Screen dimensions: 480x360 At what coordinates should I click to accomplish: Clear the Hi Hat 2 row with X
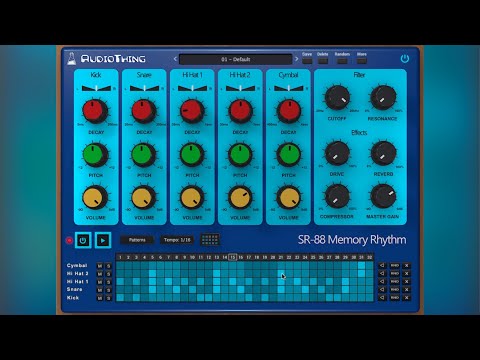(x=406, y=273)
